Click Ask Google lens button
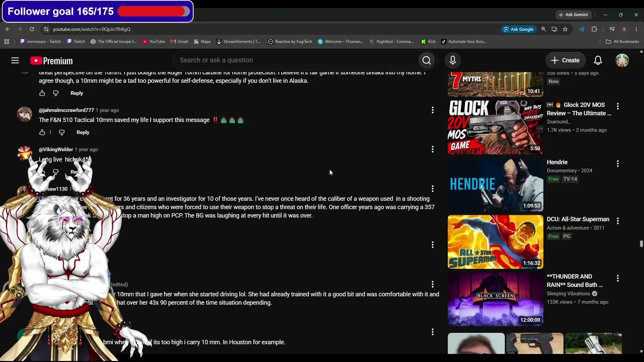The image size is (644, 362). (518, 29)
